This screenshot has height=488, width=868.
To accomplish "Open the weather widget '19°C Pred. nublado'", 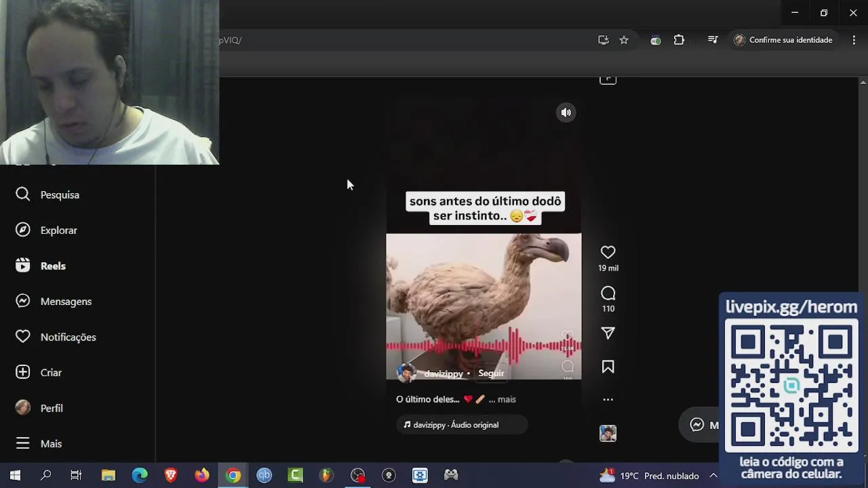I will coord(649,476).
